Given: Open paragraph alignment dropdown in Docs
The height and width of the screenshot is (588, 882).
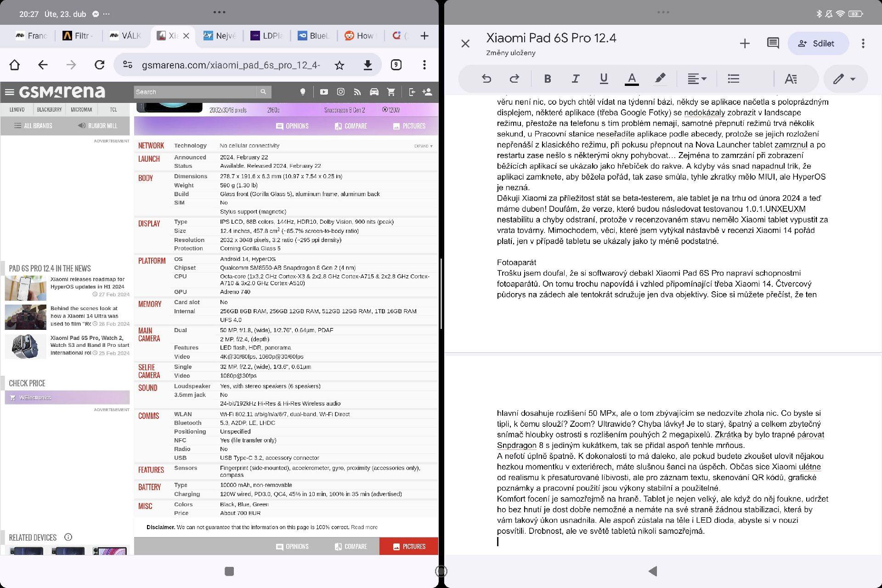Looking at the screenshot, I should click(x=696, y=79).
